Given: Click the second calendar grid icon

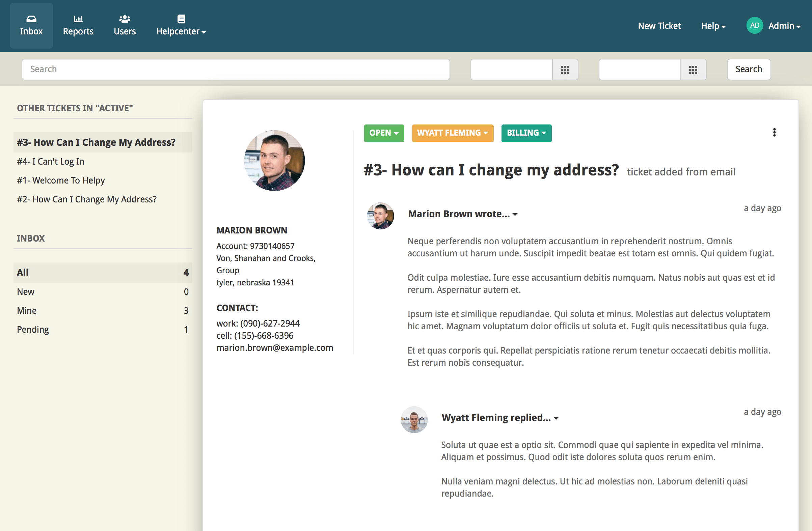Looking at the screenshot, I should coord(693,69).
